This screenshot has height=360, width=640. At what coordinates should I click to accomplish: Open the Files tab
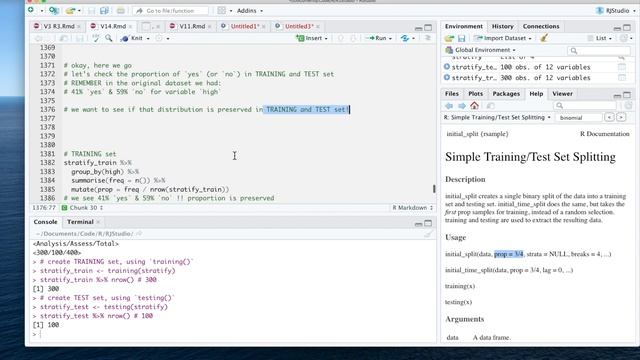tap(451, 93)
